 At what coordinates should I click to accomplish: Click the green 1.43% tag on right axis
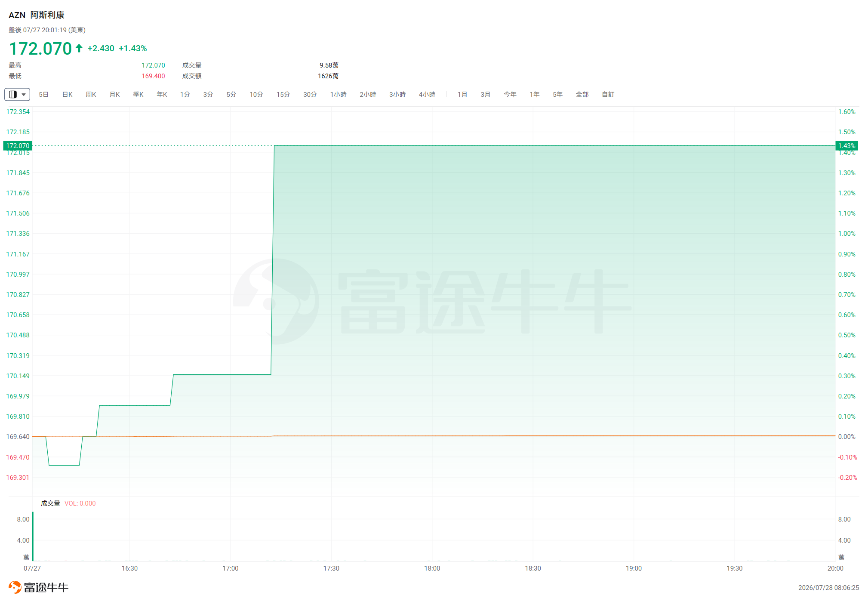pos(846,145)
